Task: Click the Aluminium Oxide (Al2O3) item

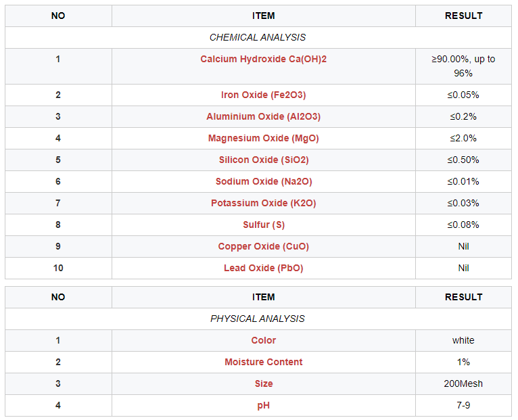Action: [x=263, y=116]
